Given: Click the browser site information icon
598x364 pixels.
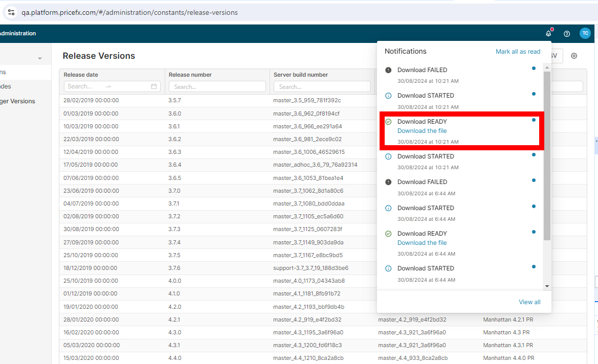Looking at the screenshot, I should (x=11, y=12).
